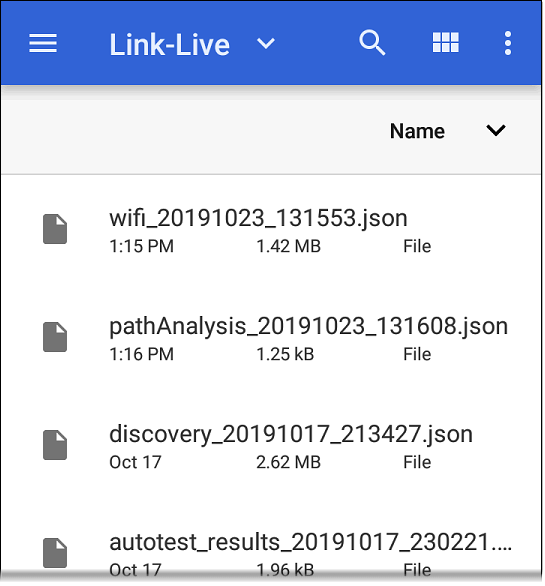Open discovery_20191017_213427.json file
The image size is (545, 586).
[291, 435]
